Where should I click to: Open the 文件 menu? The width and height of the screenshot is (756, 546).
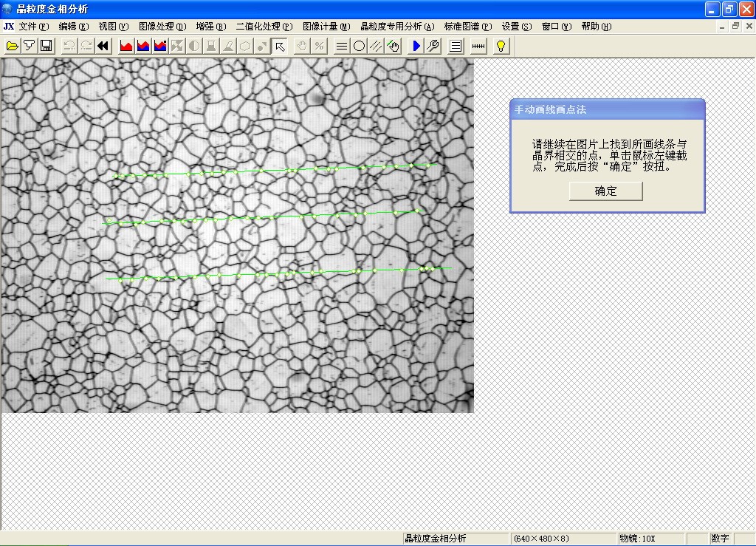pos(33,27)
